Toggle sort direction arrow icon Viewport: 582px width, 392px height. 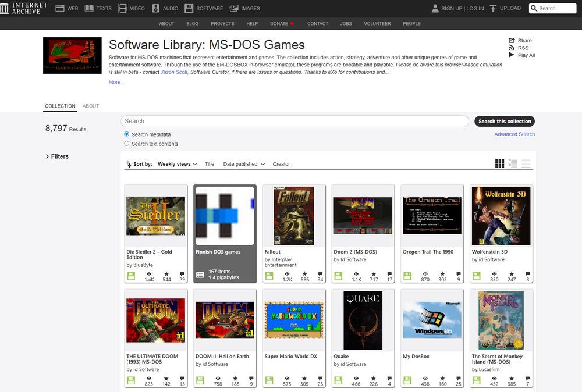click(129, 163)
